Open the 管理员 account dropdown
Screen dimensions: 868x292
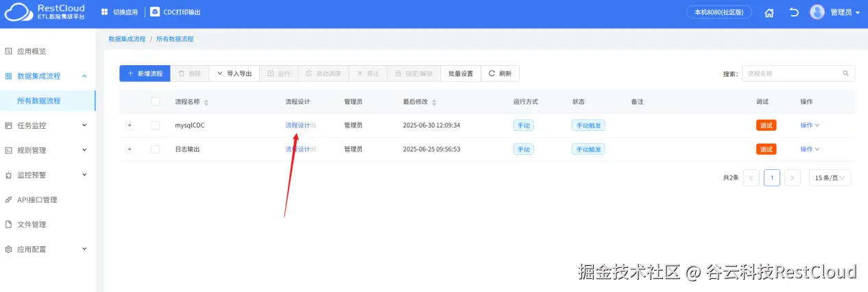pyautogui.click(x=845, y=12)
